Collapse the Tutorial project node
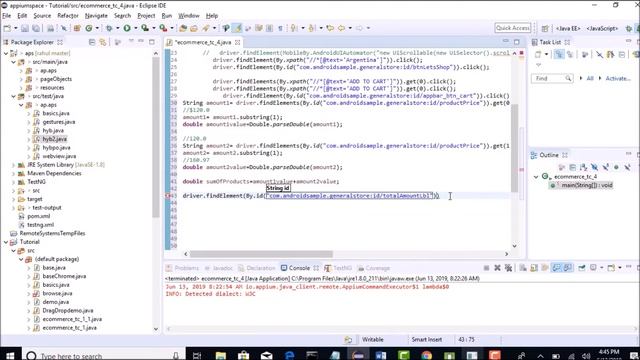The image size is (640, 360). [6, 242]
